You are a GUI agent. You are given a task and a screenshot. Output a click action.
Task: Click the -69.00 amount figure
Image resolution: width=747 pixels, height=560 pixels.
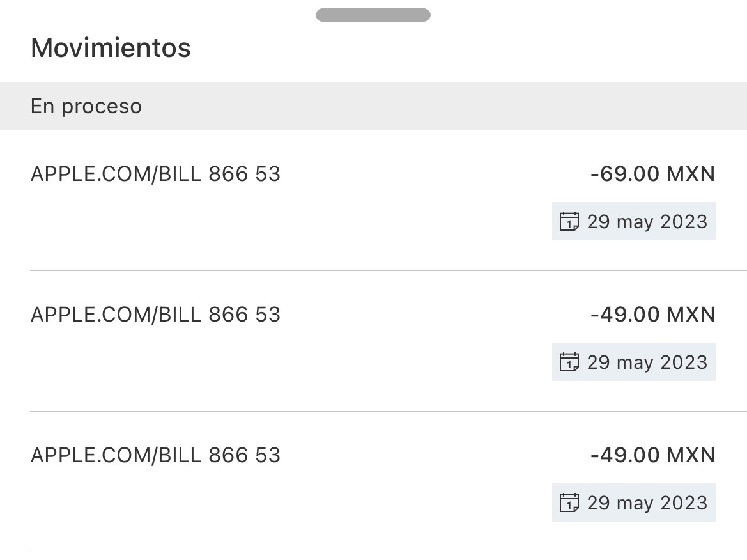[625, 174]
